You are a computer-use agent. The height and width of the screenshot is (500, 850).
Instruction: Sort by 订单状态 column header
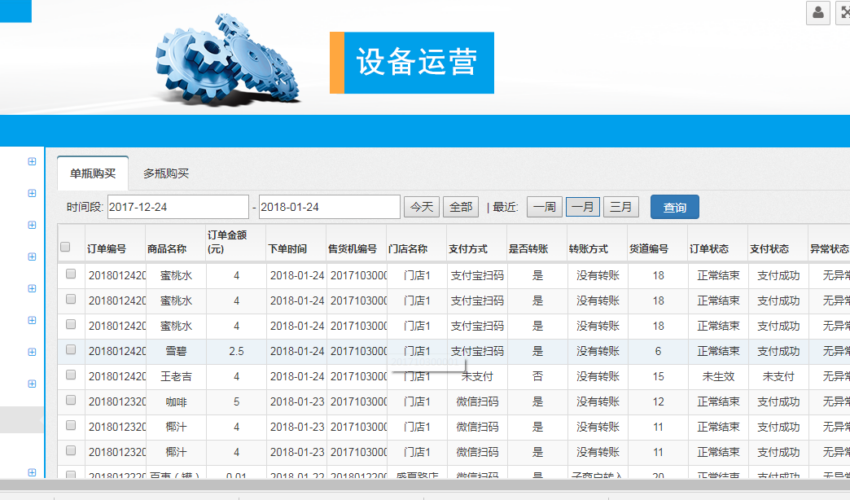(x=709, y=249)
